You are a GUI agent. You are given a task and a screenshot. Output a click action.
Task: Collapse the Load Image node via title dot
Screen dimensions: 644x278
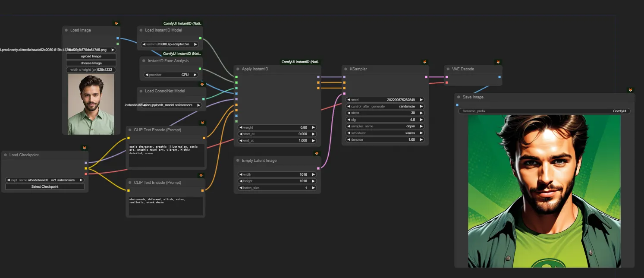coord(66,30)
